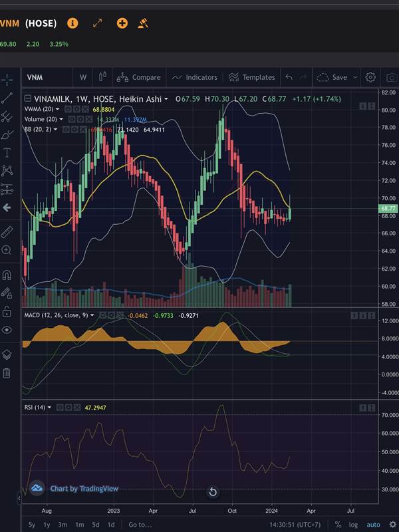Viewport: 399px width, 532px height.
Task: Click the back arrow icon in left toolbar
Action: pos(7,207)
